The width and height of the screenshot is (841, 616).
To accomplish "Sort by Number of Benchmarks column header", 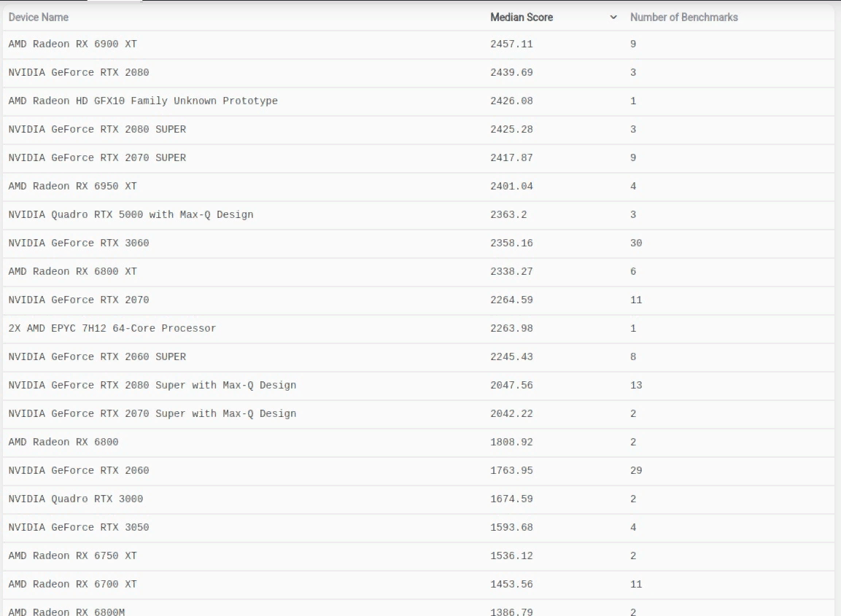I will tap(684, 17).
